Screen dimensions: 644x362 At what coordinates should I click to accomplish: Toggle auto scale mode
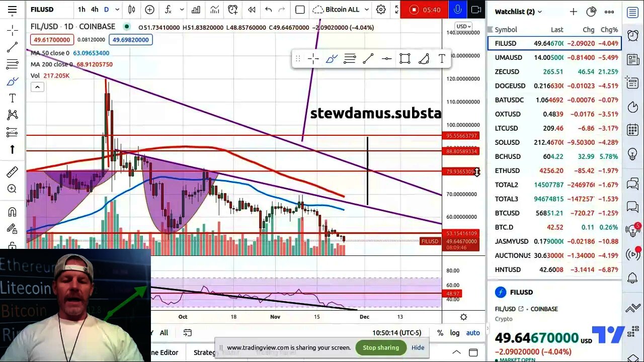point(473,333)
